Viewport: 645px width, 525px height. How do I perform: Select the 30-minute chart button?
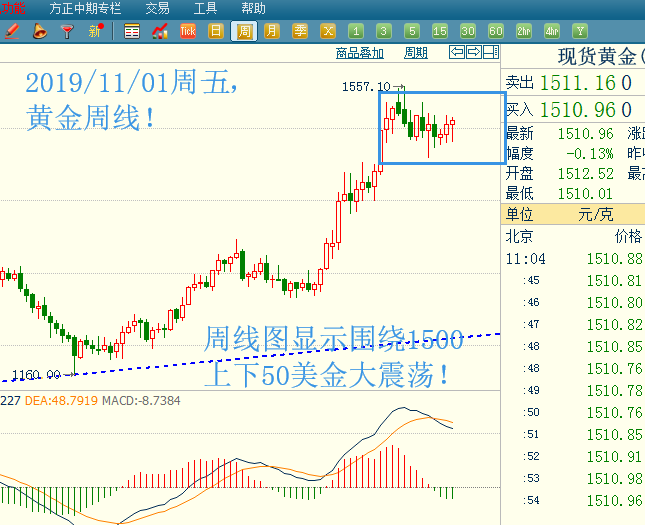click(x=468, y=31)
